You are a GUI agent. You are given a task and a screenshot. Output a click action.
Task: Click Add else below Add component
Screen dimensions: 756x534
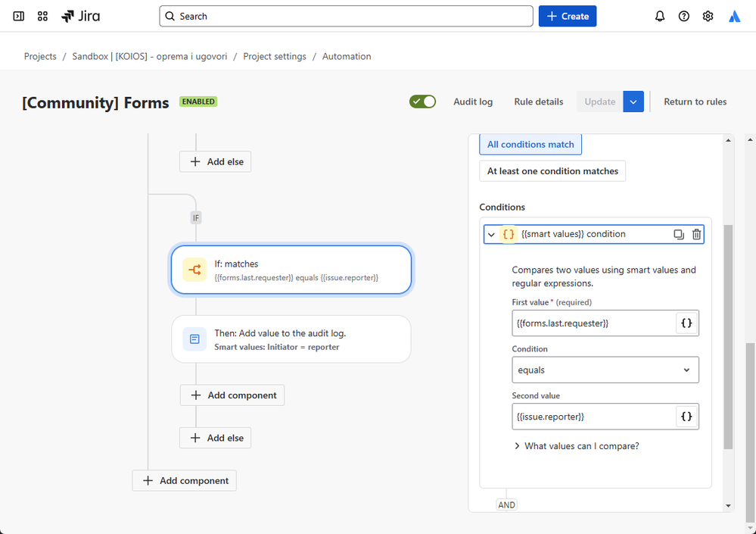click(215, 438)
